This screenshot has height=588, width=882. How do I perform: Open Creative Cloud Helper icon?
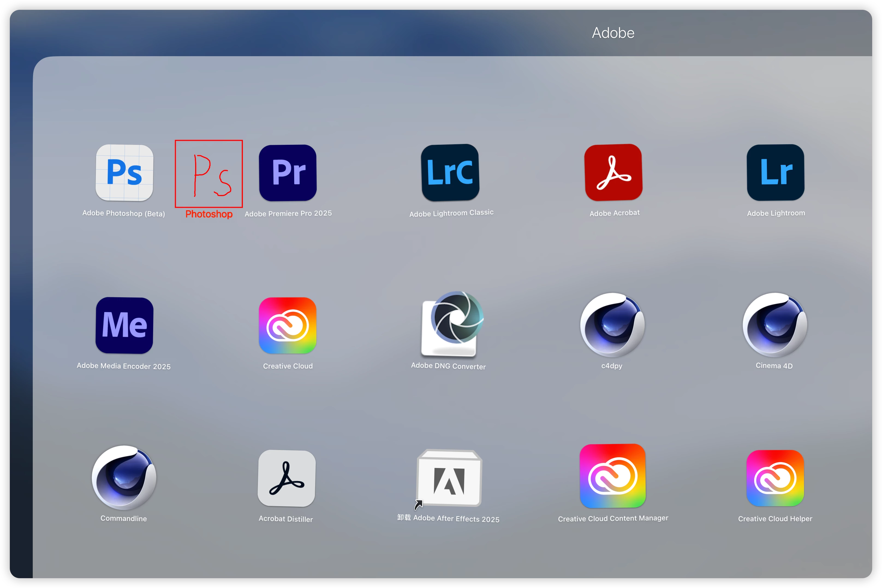coord(775,478)
